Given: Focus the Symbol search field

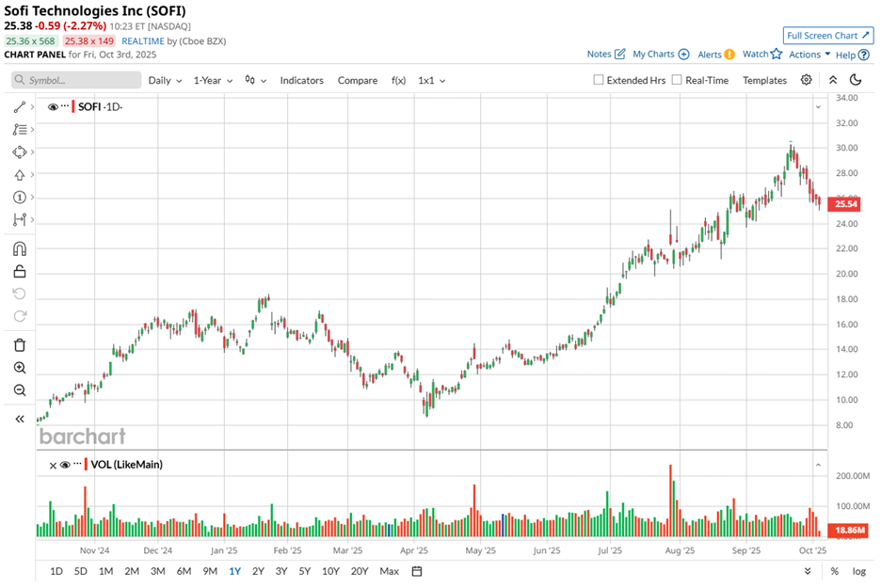Looking at the screenshot, I should [x=76, y=80].
